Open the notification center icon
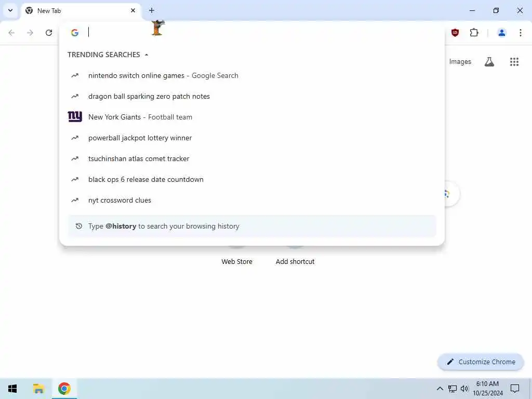Image resolution: width=532 pixels, height=399 pixels. (x=515, y=389)
